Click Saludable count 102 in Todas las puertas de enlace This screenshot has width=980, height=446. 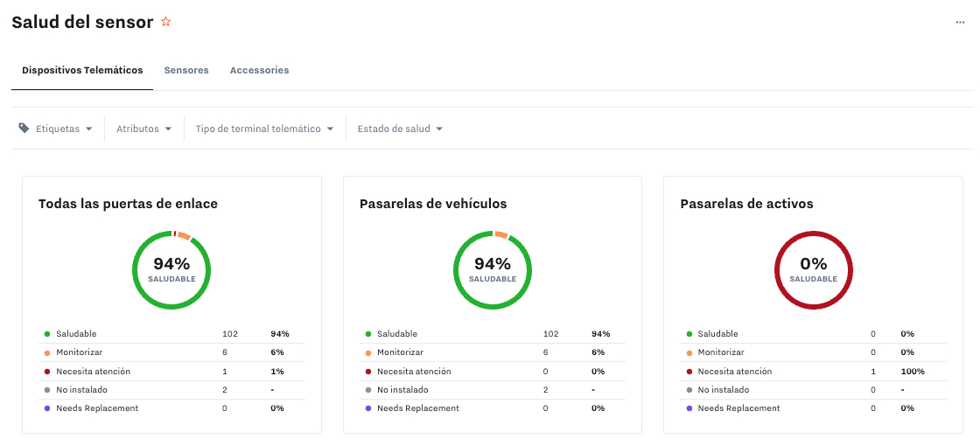pos(230,334)
